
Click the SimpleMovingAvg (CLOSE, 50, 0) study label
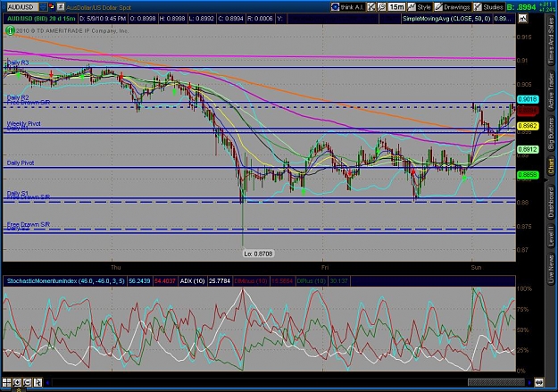(446, 19)
